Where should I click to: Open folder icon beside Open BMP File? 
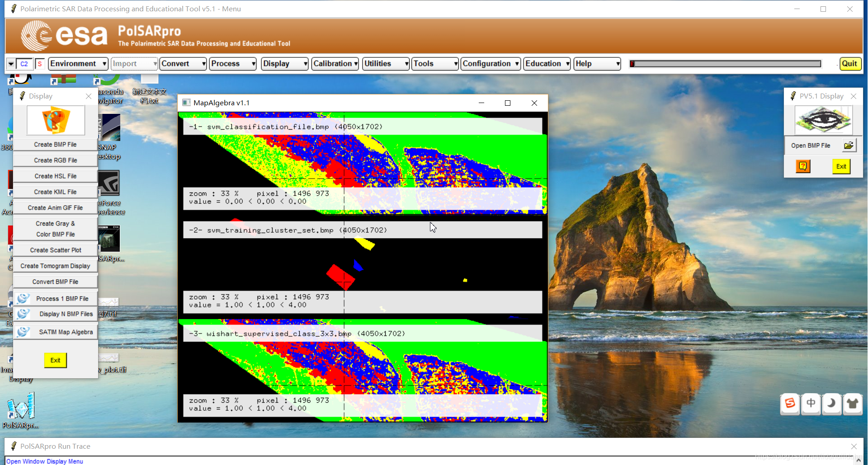(849, 146)
